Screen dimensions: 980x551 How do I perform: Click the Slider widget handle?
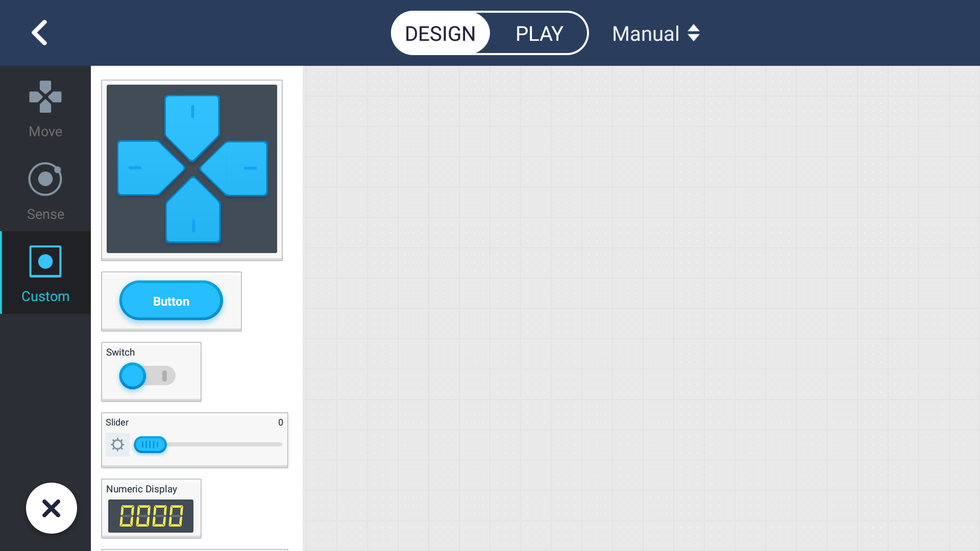click(150, 444)
